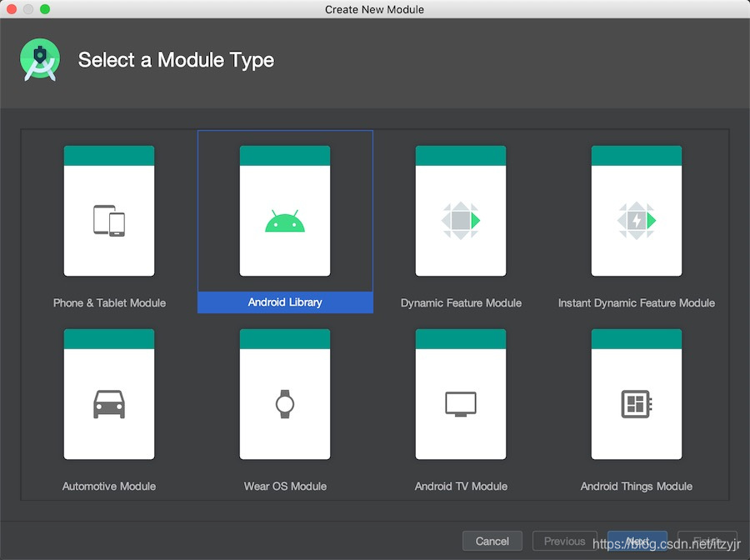750x560 pixels.
Task: Click the green Android robot icon
Action: click(x=285, y=221)
